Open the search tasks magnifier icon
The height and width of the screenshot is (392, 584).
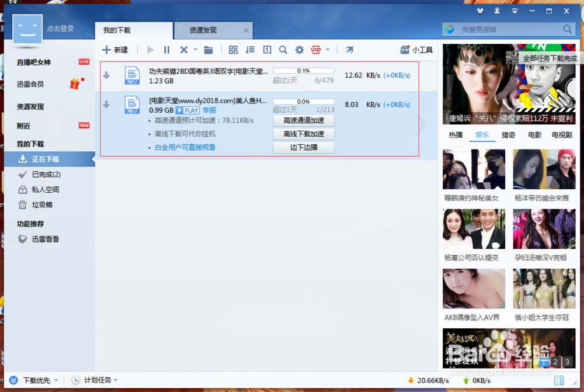(x=283, y=50)
